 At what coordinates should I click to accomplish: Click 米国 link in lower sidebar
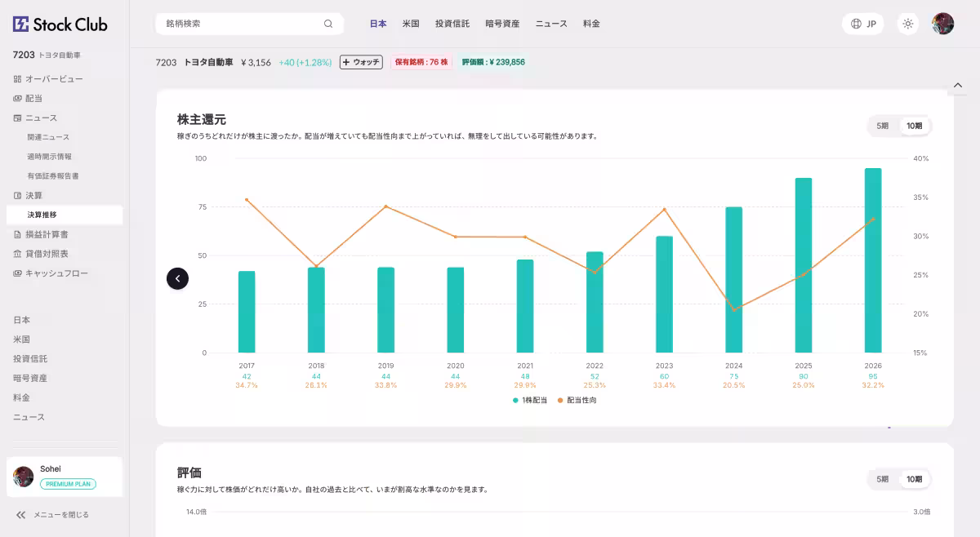tap(21, 340)
